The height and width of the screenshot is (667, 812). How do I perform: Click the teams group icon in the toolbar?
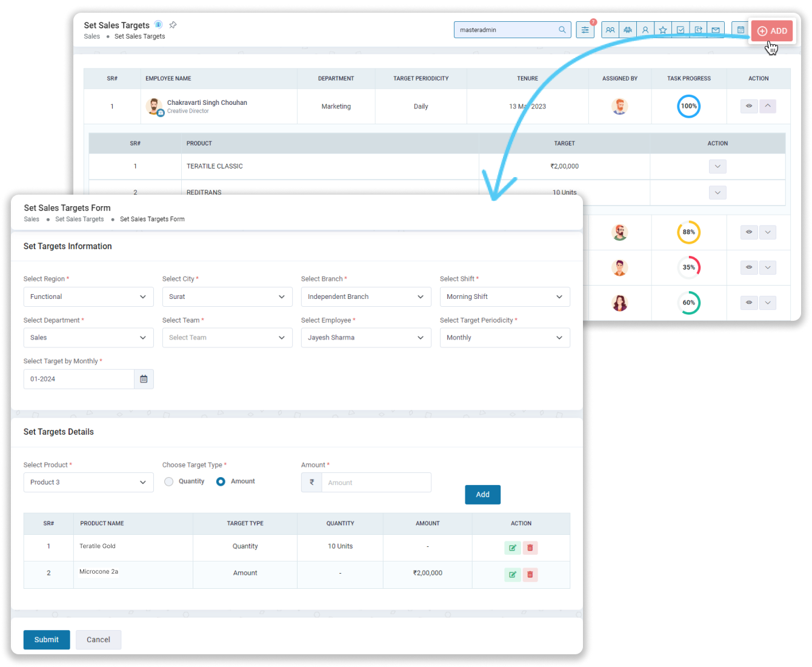coord(628,30)
